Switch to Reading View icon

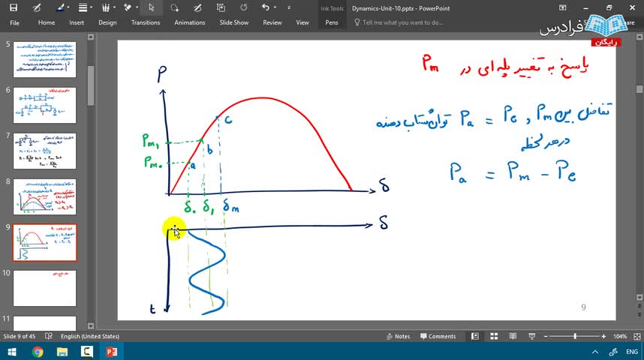(513, 336)
